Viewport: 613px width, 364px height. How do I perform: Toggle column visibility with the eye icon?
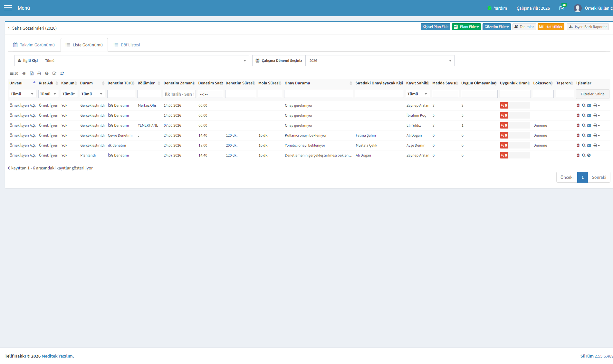pos(24,73)
